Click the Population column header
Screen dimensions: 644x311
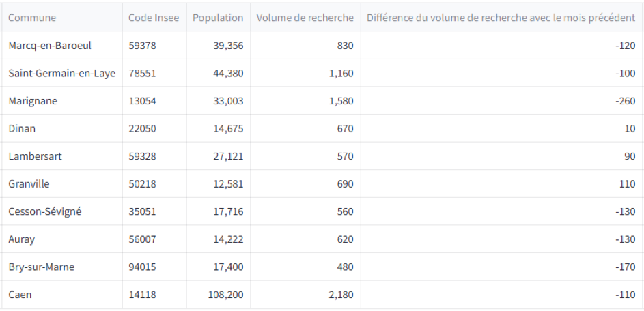point(218,18)
